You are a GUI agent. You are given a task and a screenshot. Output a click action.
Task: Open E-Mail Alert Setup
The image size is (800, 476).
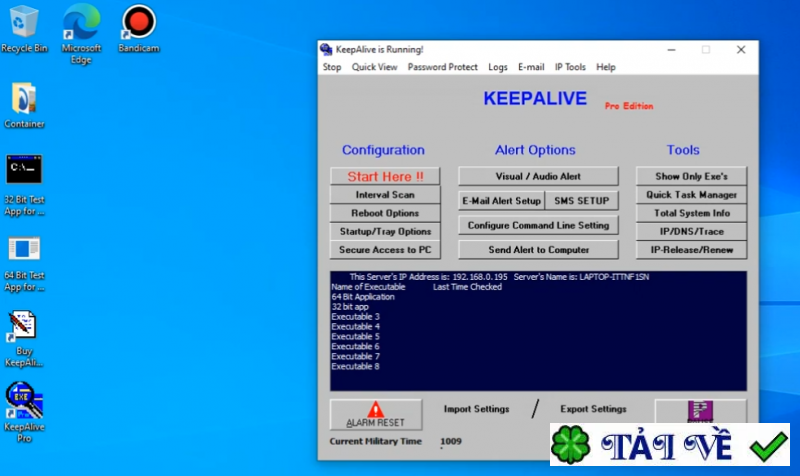pos(501,201)
